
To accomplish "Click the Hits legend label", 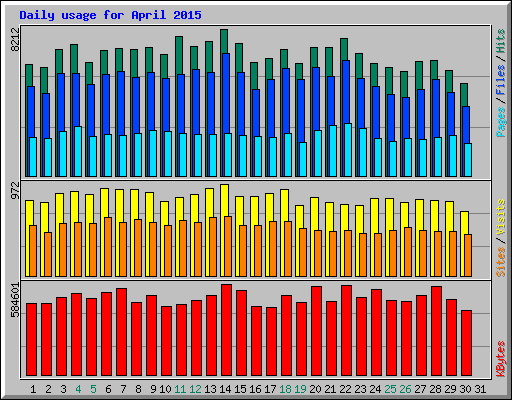I will coord(500,41).
